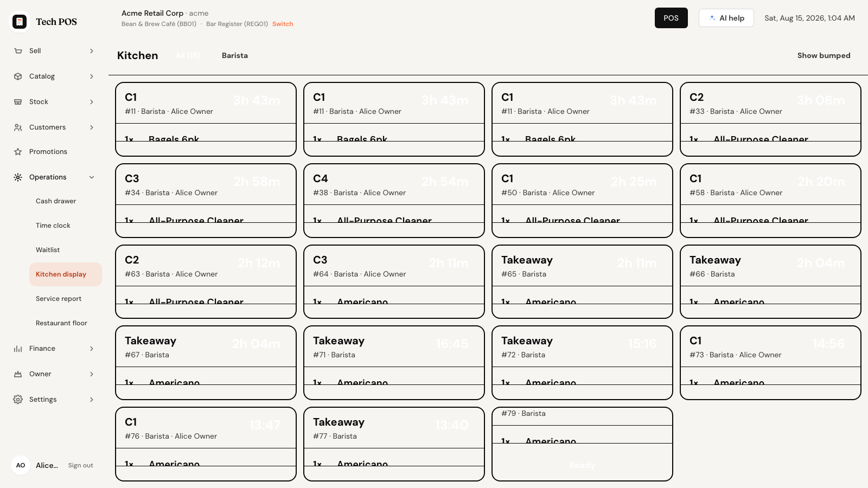
Task: Select the All (19) station tab
Action: [x=188, y=55]
